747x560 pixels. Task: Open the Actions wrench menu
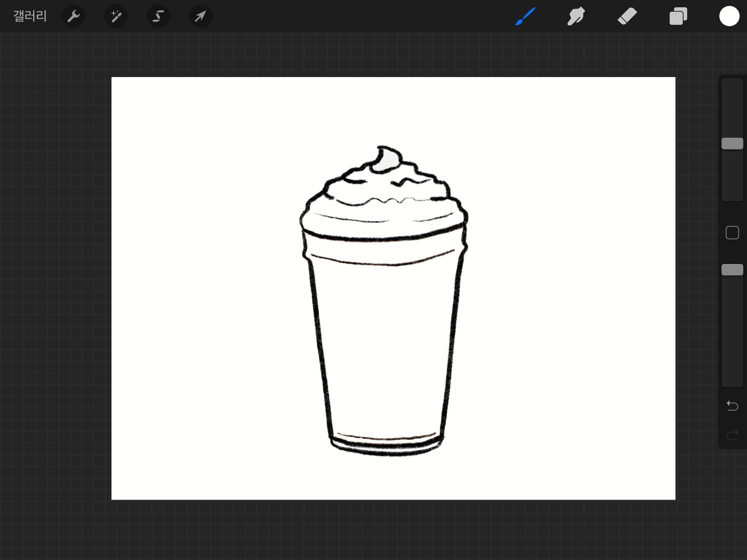tap(74, 16)
